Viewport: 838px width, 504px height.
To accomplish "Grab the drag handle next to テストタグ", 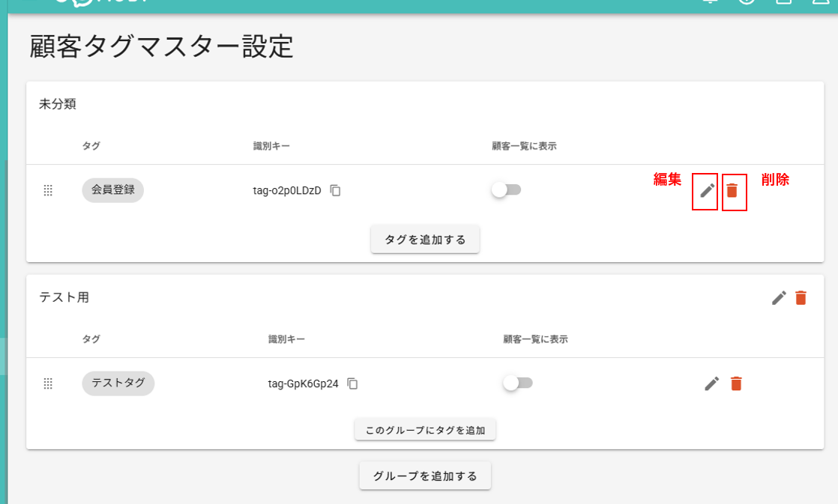I will coord(48,383).
